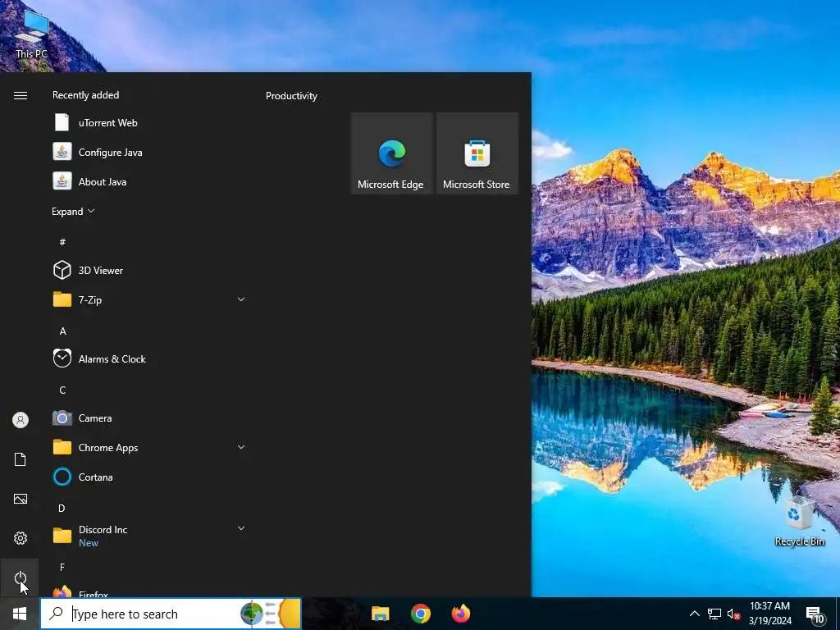Image resolution: width=840 pixels, height=630 pixels.
Task: Open the Power options button
Action: (x=20, y=577)
